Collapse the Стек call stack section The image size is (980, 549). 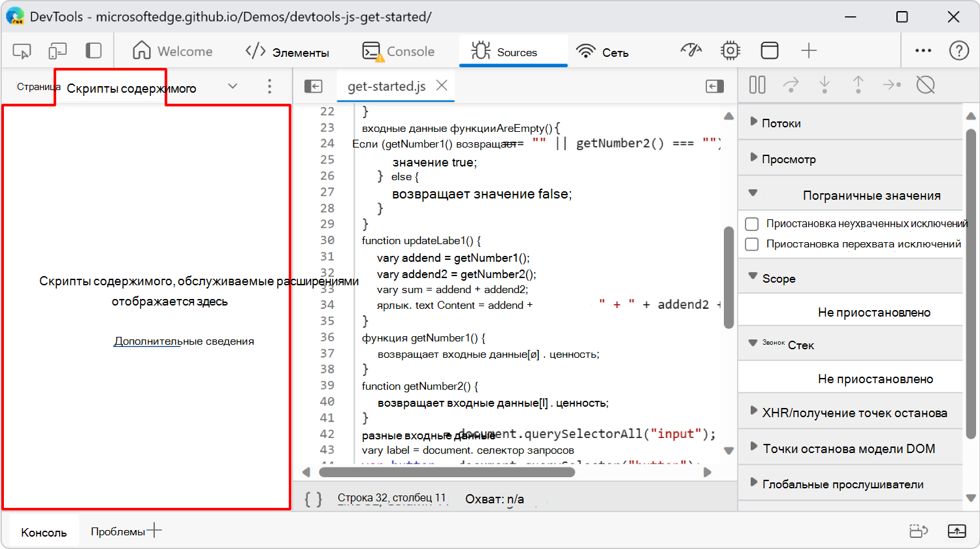(x=753, y=343)
